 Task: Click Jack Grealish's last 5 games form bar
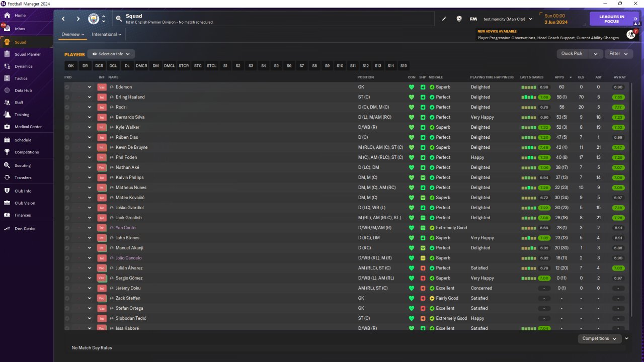(x=529, y=218)
